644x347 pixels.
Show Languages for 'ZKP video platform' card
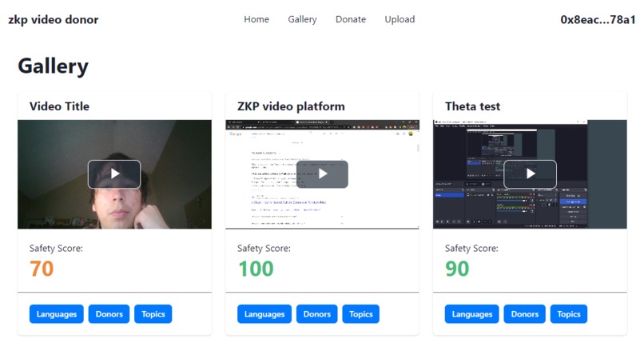coord(264,314)
